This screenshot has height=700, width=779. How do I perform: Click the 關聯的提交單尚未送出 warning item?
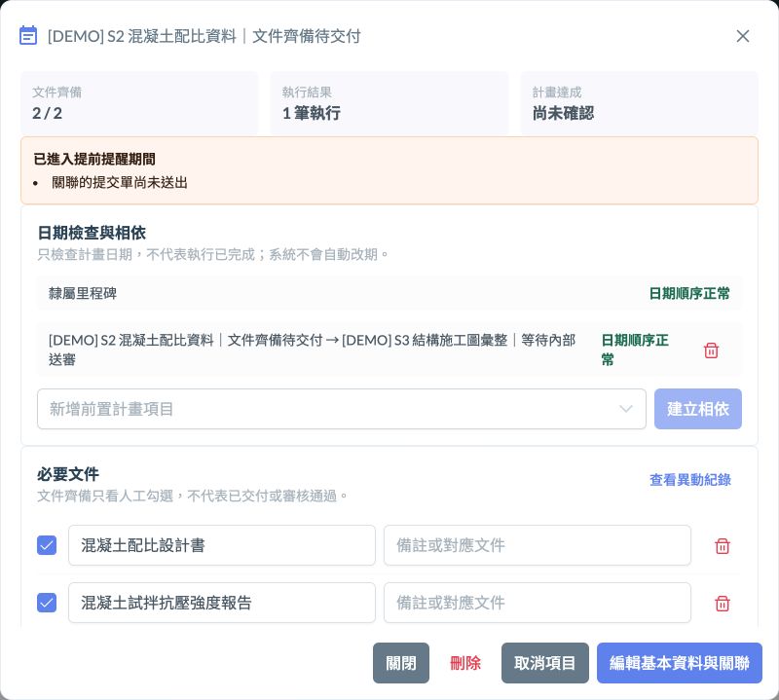(119, 183)
